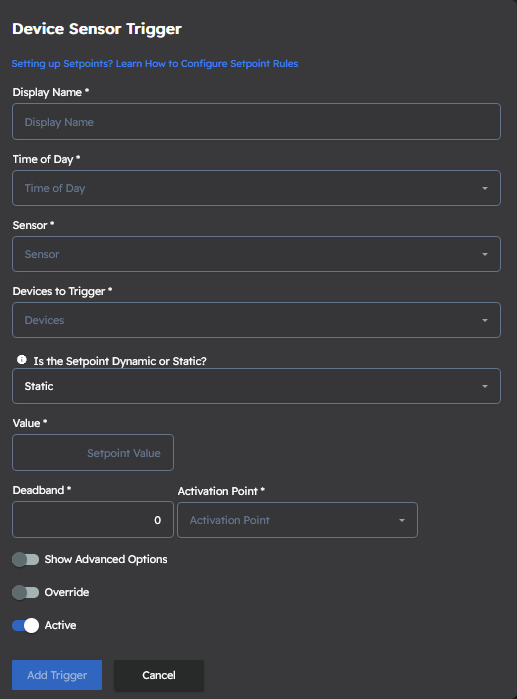Click the Time of Day dropdown arrow
The image size is (517, 699).
(484, 188)
